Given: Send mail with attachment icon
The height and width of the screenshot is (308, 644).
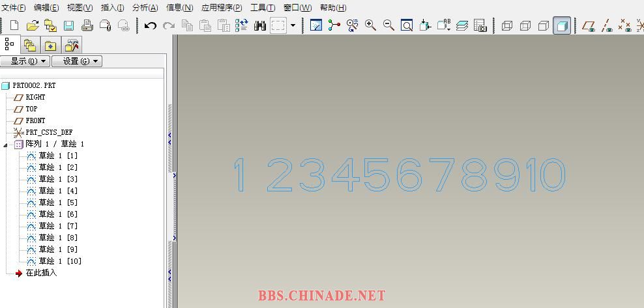Looking at the screenshot, I should (105, 26).
